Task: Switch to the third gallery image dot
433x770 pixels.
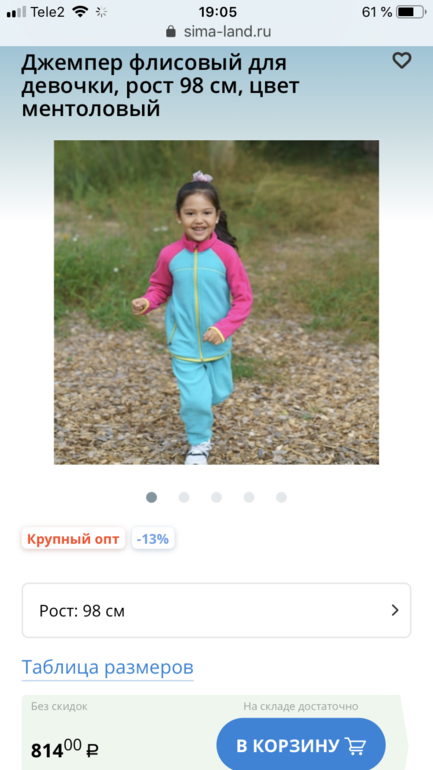Action: 216,497
